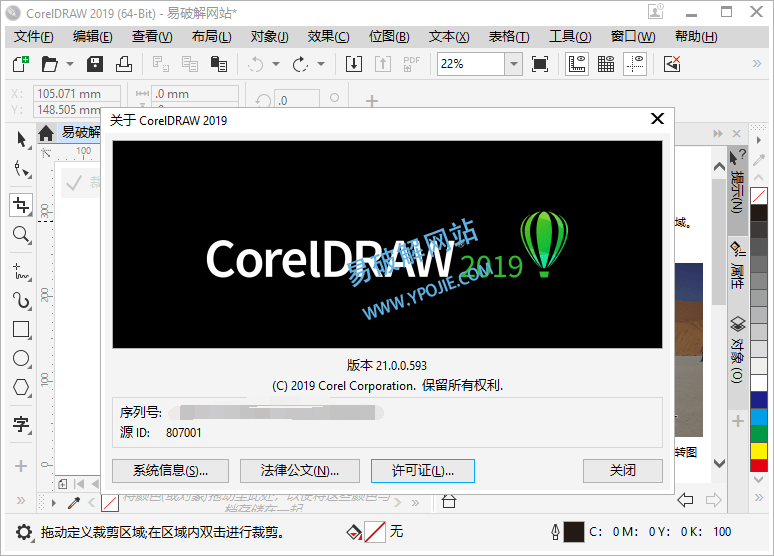Viewport: 774px width, 556px height.
Task: Click the 系统信息(S)... button
Action: pyautogui.click(x=170, y=471)
